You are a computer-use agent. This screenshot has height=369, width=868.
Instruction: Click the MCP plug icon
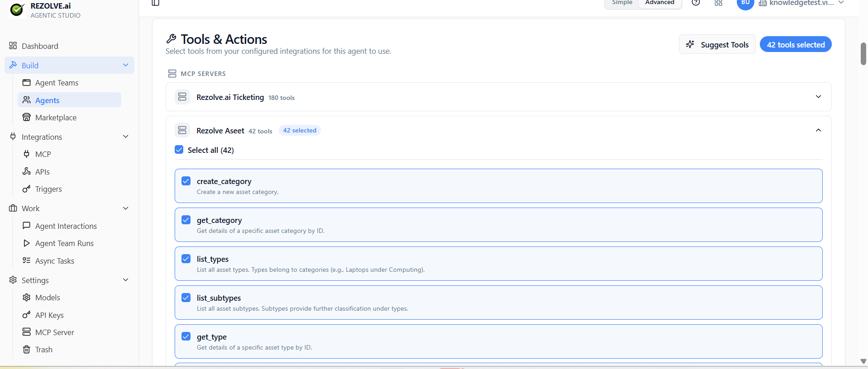pos(27,154)
